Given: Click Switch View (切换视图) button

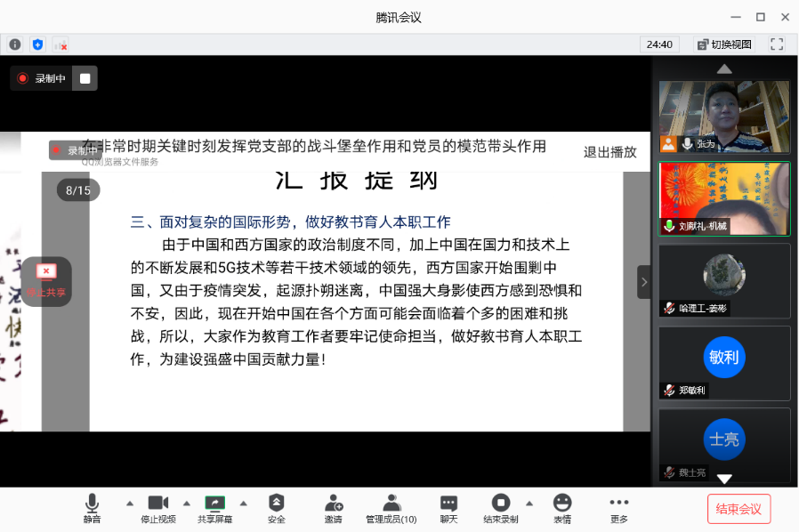Looking at the screenshot, I should (x=724, y=44).
